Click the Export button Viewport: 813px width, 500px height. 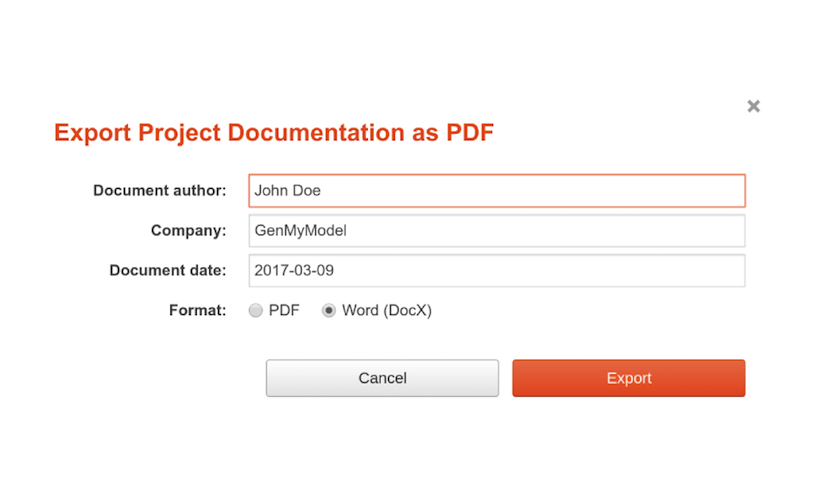coord(628,378)
